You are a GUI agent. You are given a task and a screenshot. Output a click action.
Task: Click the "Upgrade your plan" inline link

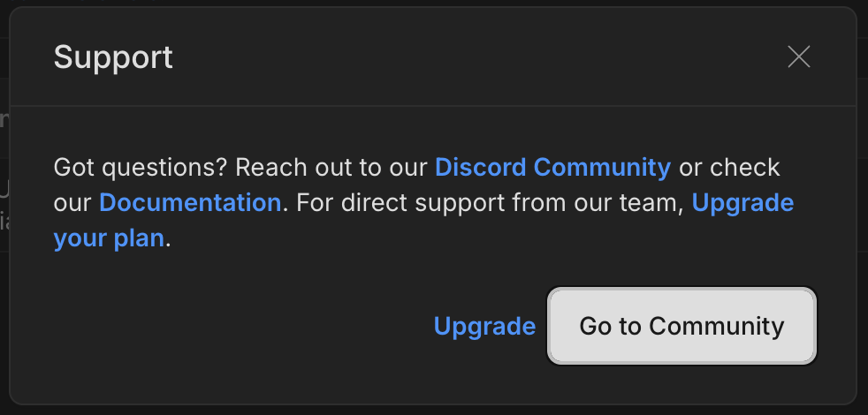point(742,202)
